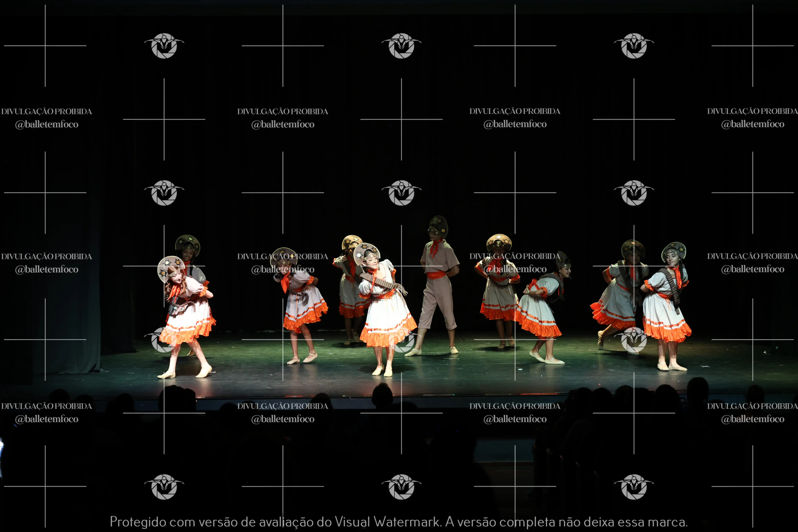This screenshot has height=532, width=798.
Task: Click the bottom-center camera shutter logo watermark
Action: coord(401,487)
